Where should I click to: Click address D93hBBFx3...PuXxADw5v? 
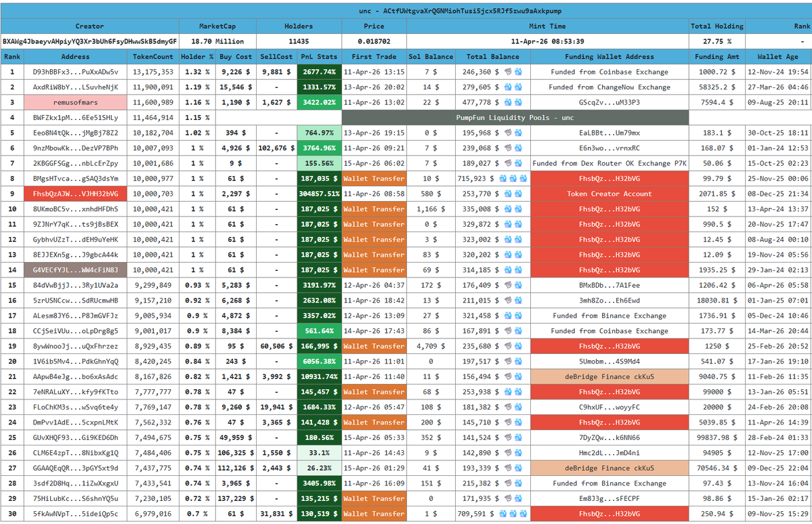76,72
